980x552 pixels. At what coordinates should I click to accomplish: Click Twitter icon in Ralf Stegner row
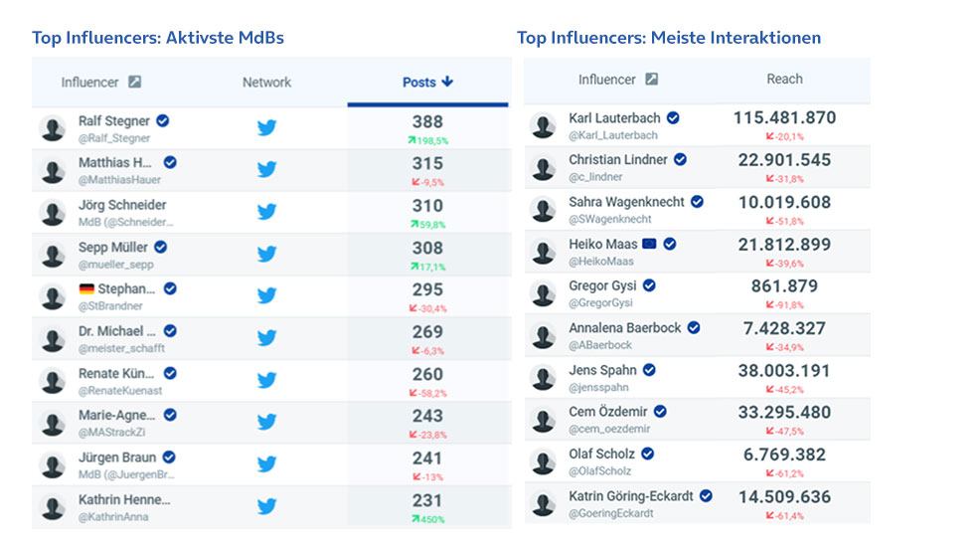[266, 128]
